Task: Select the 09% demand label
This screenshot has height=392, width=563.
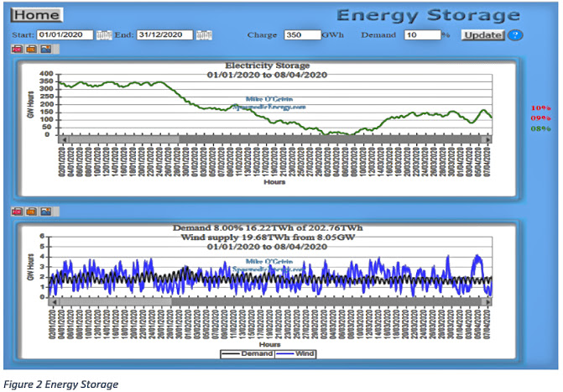Action: (x=540, y=118)
